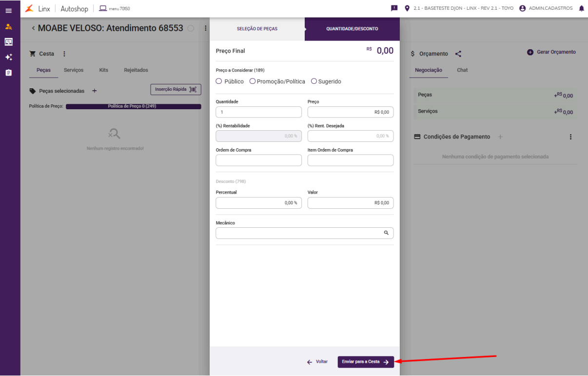
Task: Choose the Sugerido price option
Action: 314,81
